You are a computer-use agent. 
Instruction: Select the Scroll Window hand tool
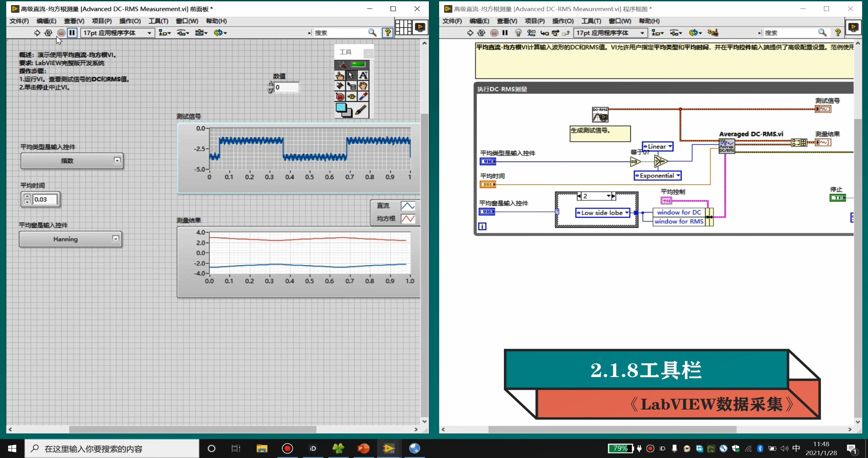point(363,86)
